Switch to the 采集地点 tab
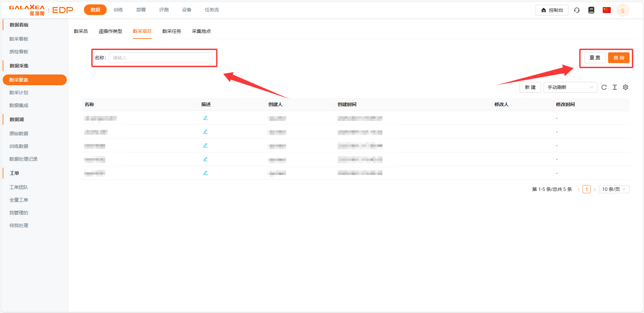 201,31
